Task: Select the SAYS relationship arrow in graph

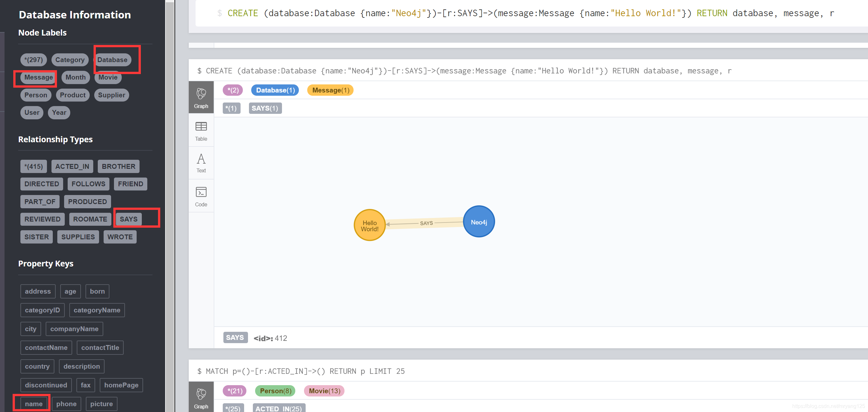Action: 426,223
